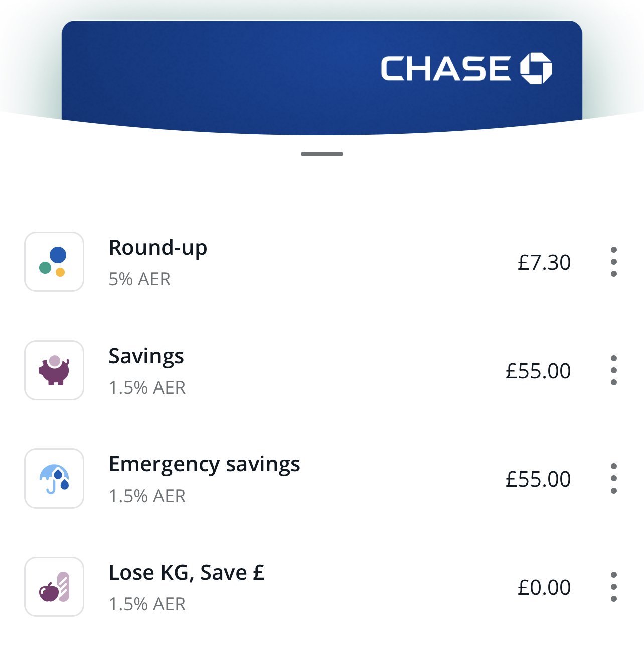The height and width of the screenshot is (645, 644).
Task: Click the £55.00 Savings balance
Action: pos(538,371)
